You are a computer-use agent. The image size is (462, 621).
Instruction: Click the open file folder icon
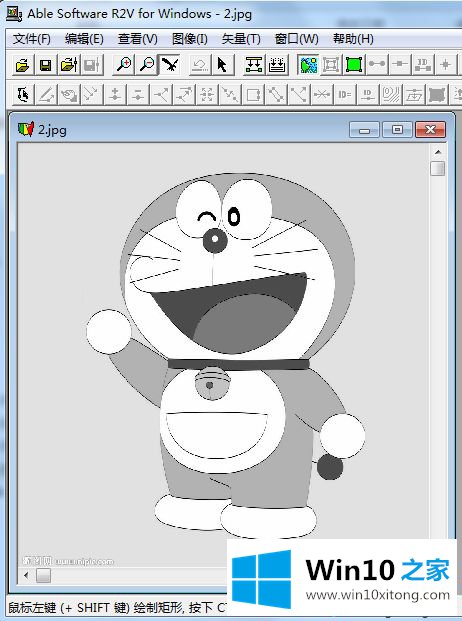click(x=23, y=65)
